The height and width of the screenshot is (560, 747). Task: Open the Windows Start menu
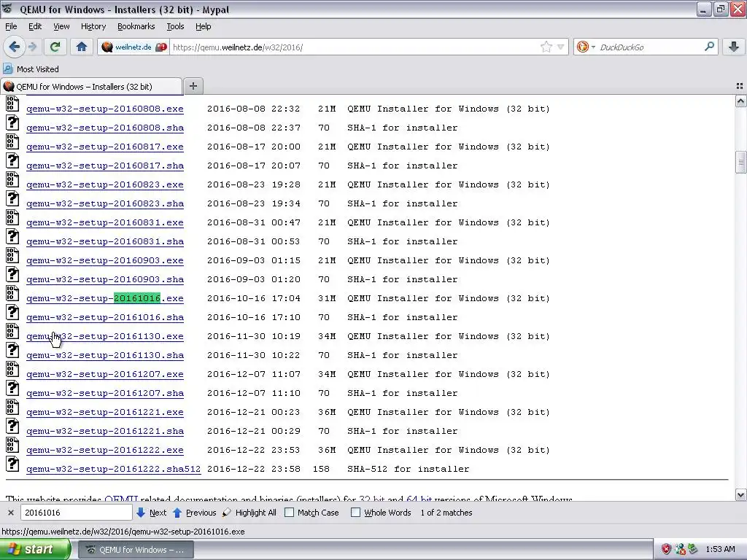(x=35, y=550)
